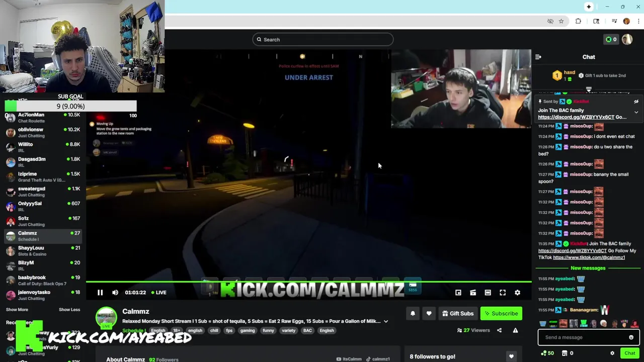Expand the stream title chevron

(x=386, y=321)
